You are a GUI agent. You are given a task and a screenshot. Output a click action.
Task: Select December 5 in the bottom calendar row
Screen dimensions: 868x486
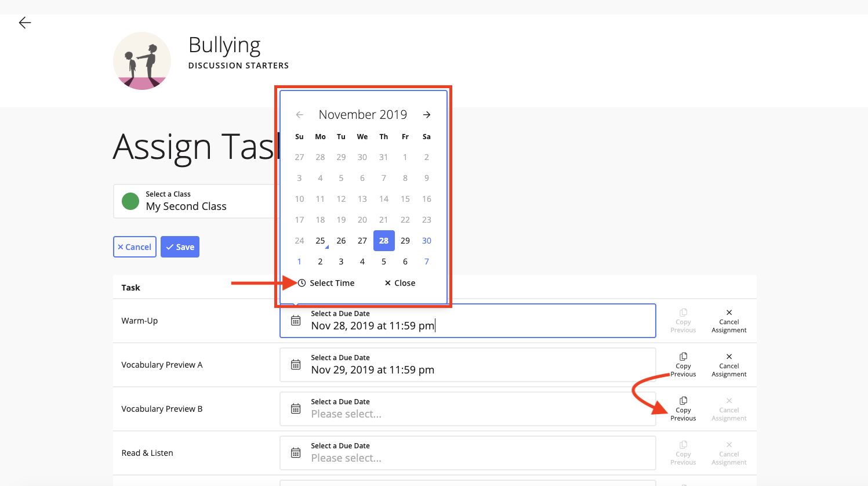(x=384, y=262)
